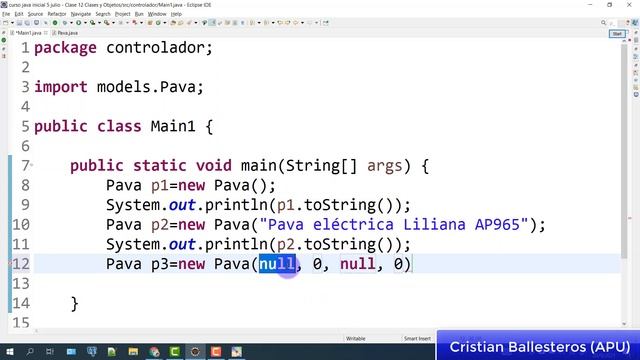Viewport: 640px width, 360px height.
Task: Click the vertical scrollbar of the editor
Action: click(x=624, y=151)
